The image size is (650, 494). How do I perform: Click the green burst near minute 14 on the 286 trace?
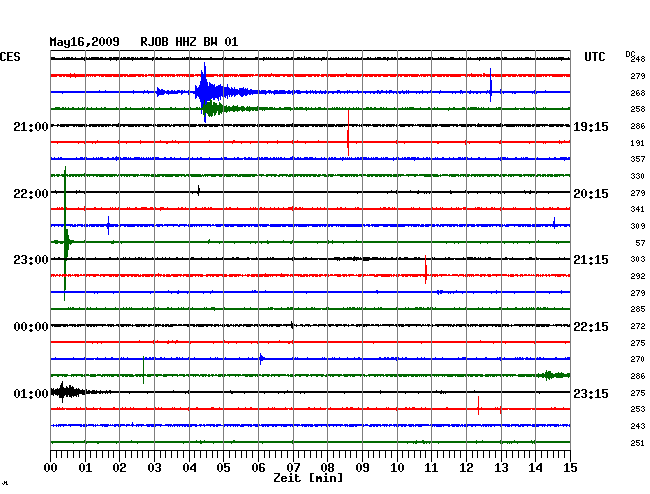point(553,375)
